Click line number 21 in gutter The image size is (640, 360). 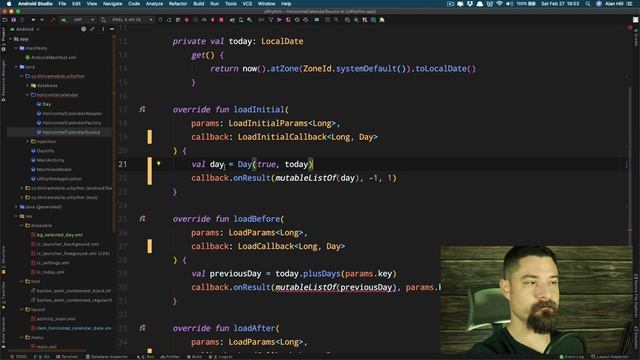click(x=122, y=164)
